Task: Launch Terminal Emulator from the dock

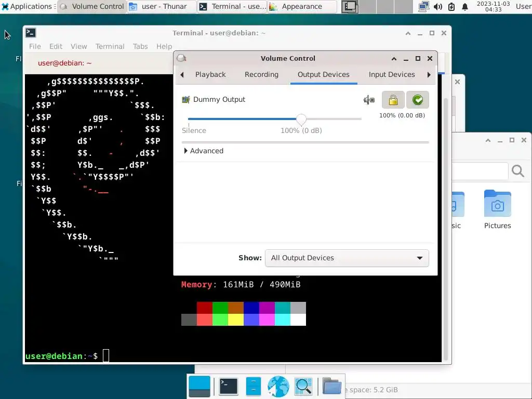Action: click(229, 387)
